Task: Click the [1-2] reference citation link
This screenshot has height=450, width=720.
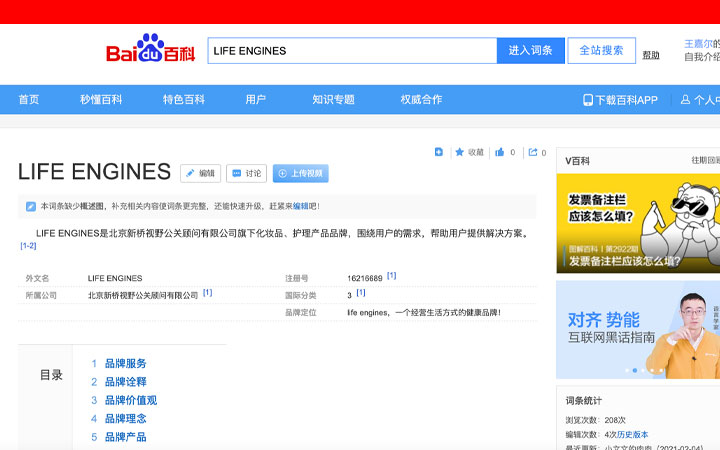Action: pos(28,246)
